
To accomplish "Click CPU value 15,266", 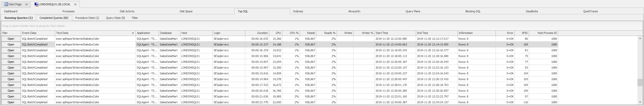I will tap(276, 39).
